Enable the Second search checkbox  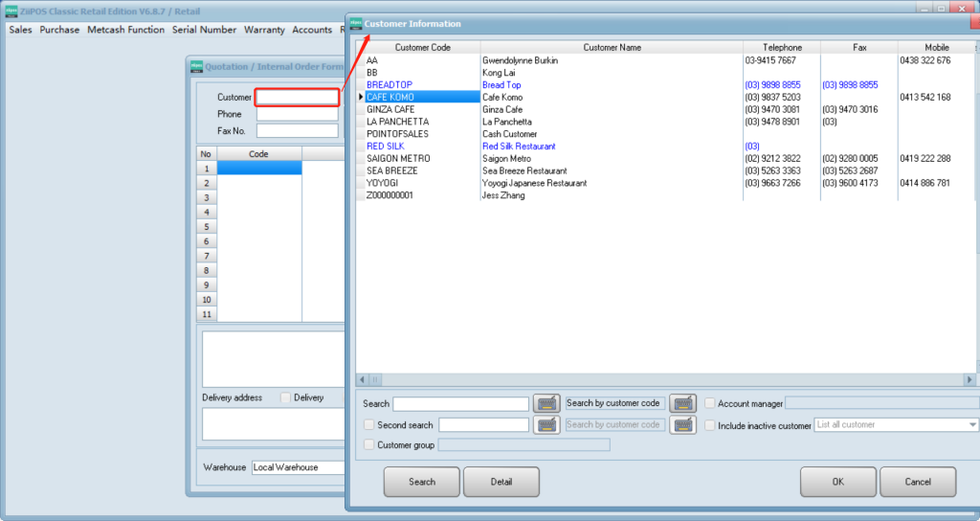point(369,425)
